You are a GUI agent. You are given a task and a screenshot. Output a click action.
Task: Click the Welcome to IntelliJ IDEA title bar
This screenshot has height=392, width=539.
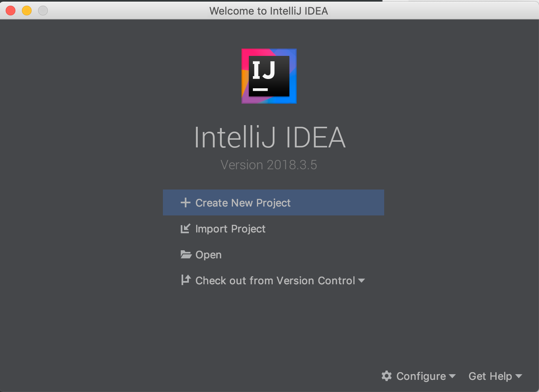[x=269, y=11]
